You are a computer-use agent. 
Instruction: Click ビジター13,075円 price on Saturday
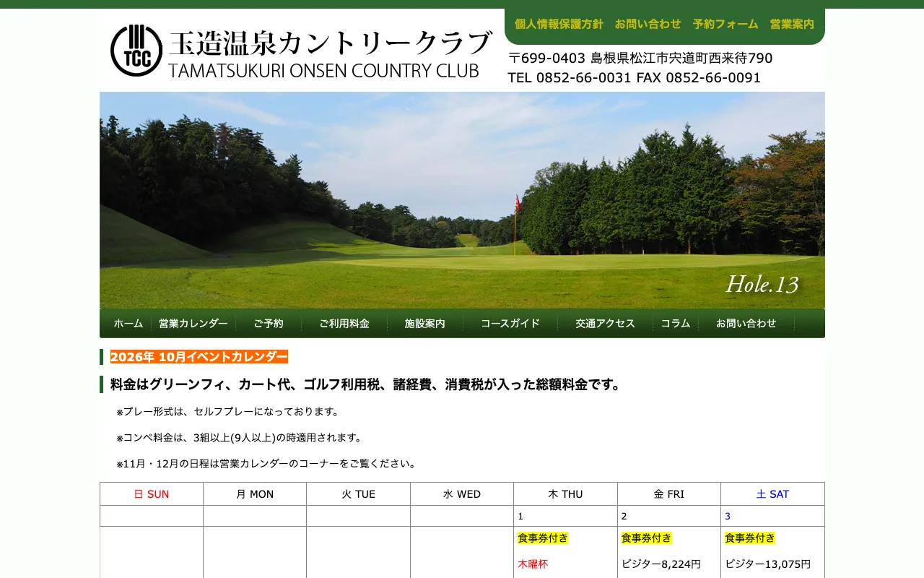(x=768, y=564)
